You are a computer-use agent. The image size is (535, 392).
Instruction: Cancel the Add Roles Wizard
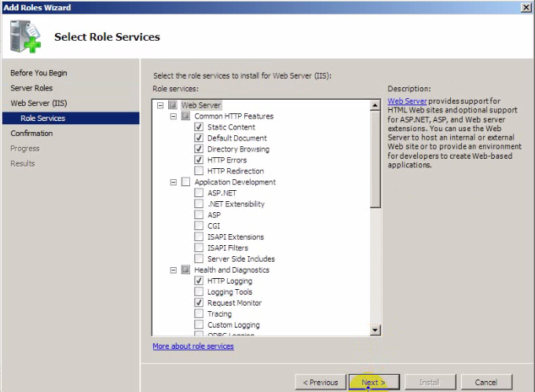point(486,382)
